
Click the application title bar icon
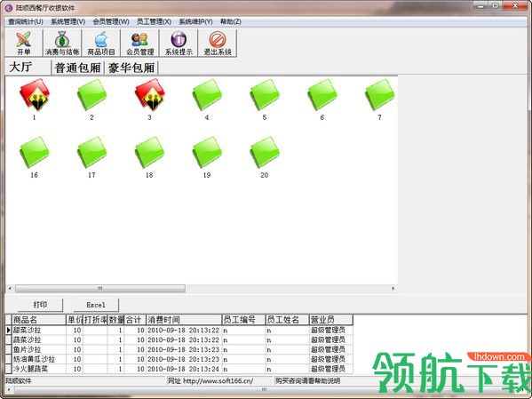pyautogui.click(x=9, y=7)
